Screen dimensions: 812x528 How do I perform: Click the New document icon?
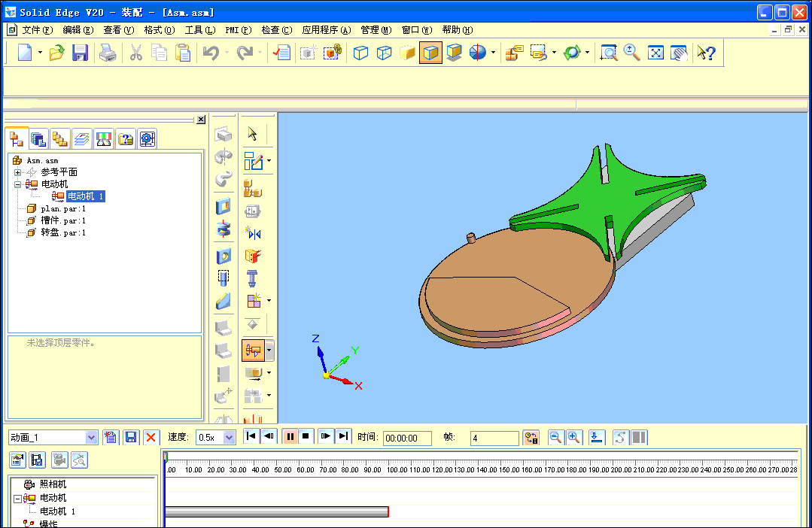pos(24,53)
